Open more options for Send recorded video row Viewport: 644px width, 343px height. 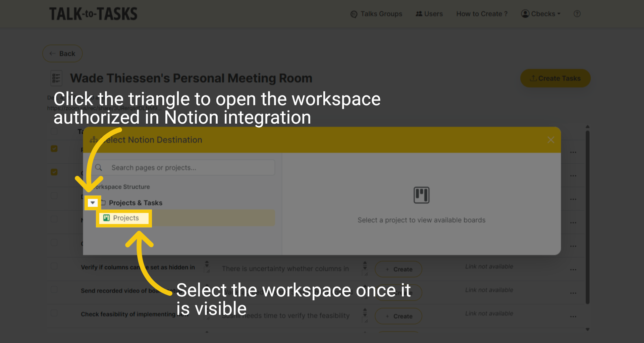pyautogui.click(x=573, y=293)
